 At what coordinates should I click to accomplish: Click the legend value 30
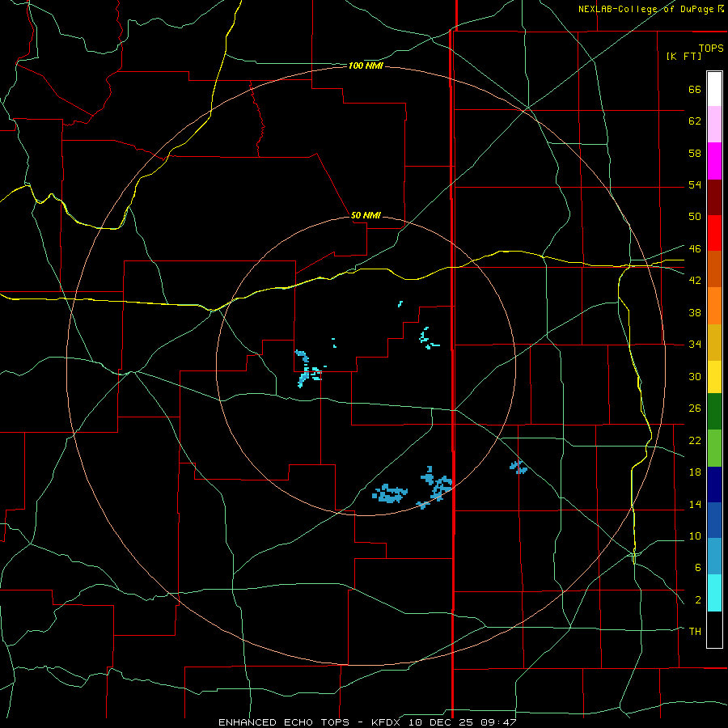[695, 376]
